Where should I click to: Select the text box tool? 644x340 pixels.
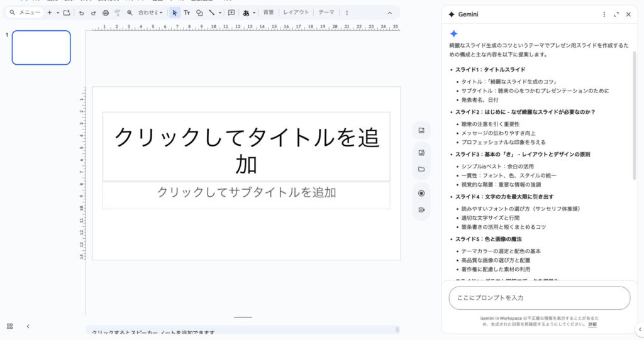(x=187, y=13)
